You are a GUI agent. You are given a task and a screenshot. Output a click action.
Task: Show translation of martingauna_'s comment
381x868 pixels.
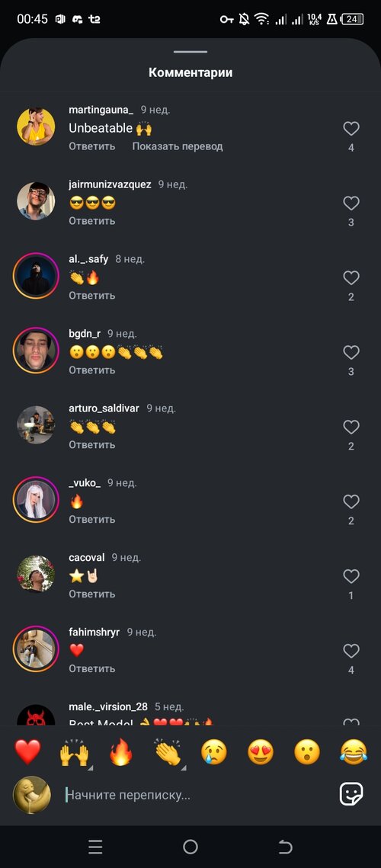click(178, 146)
